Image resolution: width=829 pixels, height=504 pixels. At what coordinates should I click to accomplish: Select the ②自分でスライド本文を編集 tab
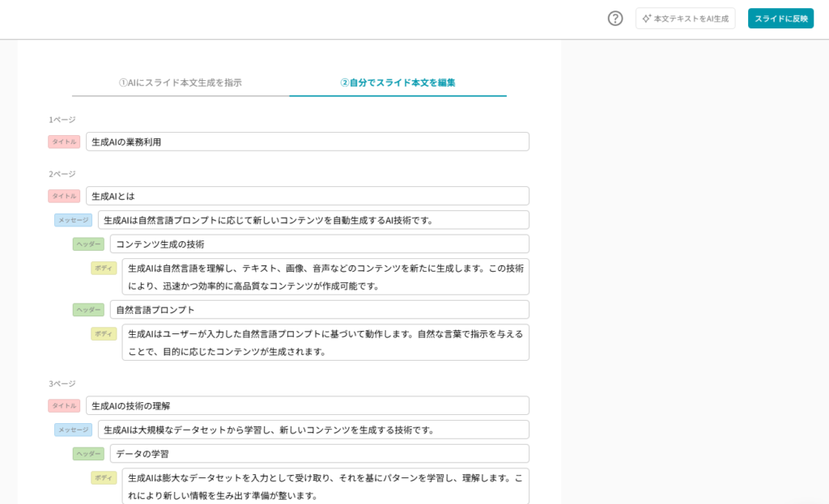coord(397,83)
